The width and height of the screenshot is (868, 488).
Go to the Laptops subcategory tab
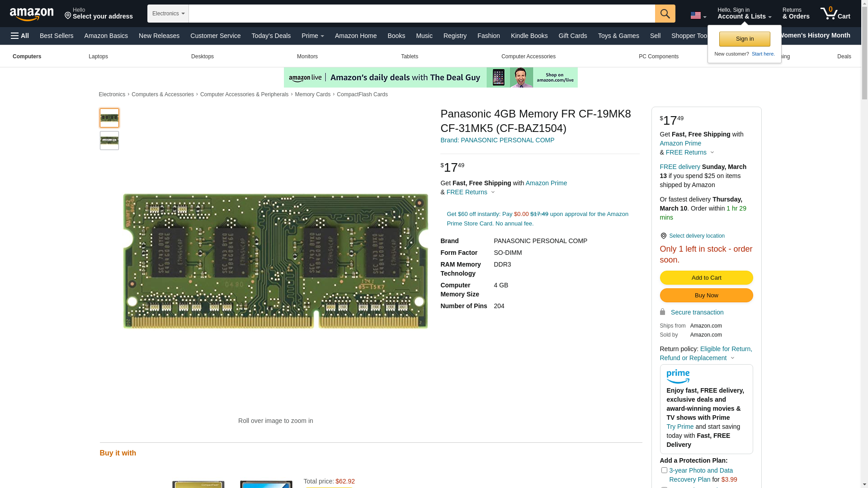(x=98, y=56)
